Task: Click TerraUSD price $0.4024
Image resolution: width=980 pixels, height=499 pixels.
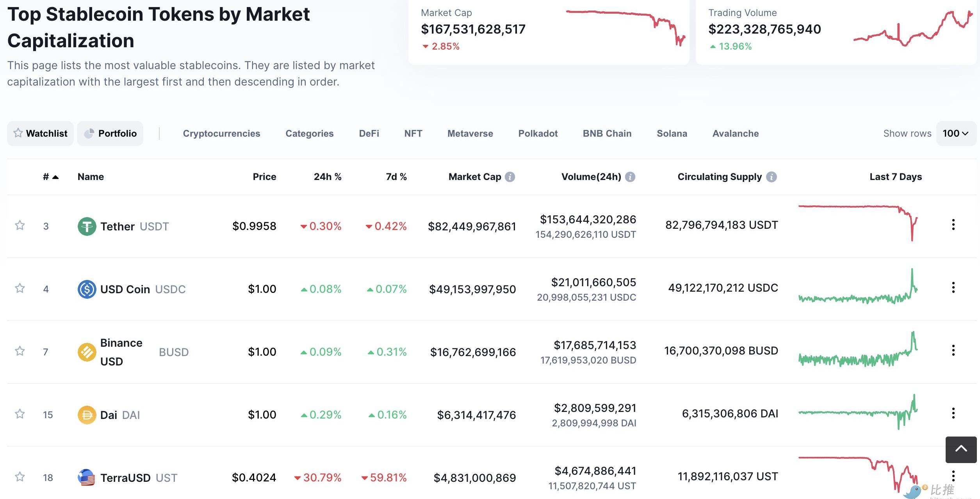Action: pos(254,478)
